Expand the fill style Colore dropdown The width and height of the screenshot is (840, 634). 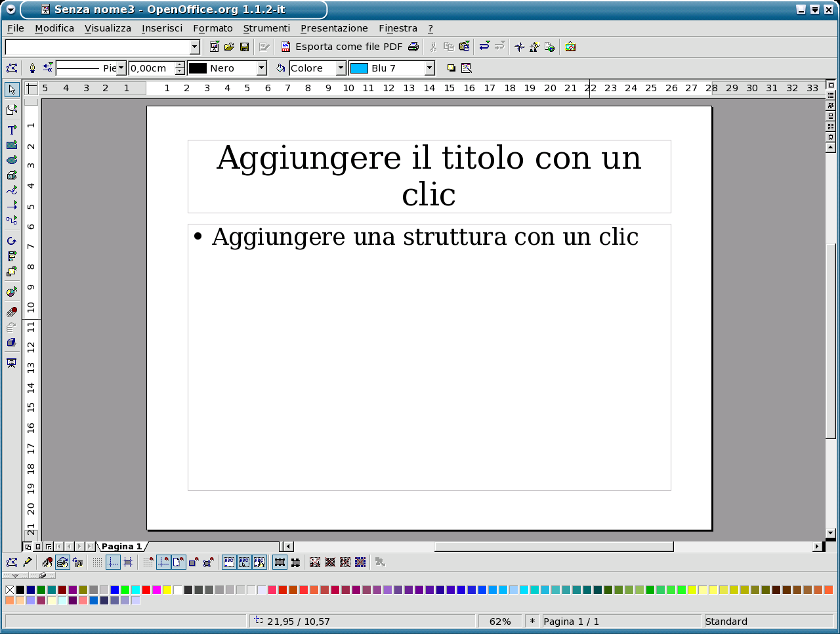click(341, 68)
